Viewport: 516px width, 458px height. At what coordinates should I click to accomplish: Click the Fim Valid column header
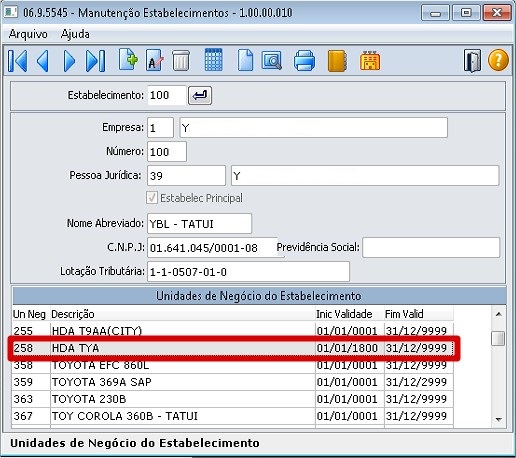coord(419,314)
